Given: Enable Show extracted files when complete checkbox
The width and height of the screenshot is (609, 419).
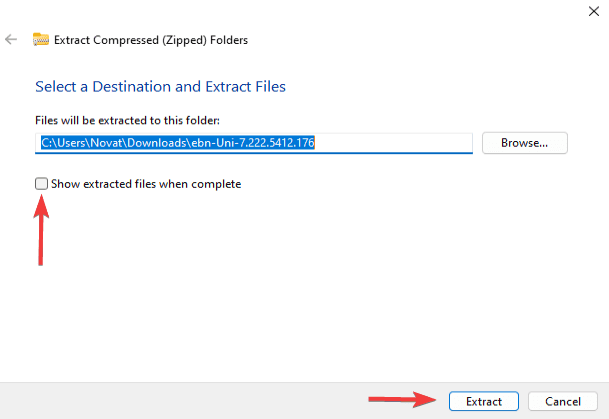Looking at the screenshot, I should click(x=41, y=184).
